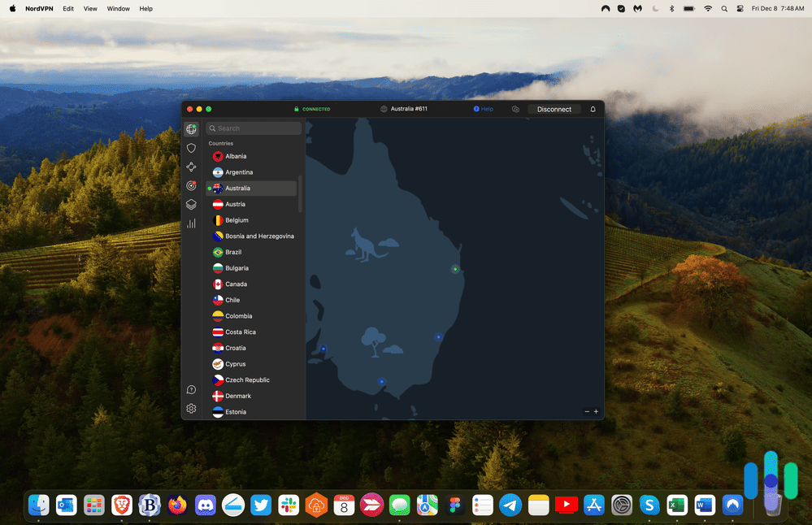Open Help in the title bar

484,108
